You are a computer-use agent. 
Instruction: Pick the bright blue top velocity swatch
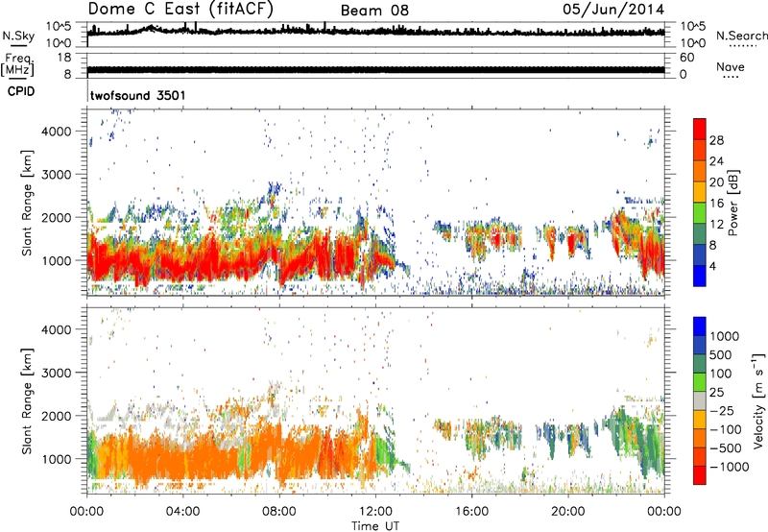(700, 326)
